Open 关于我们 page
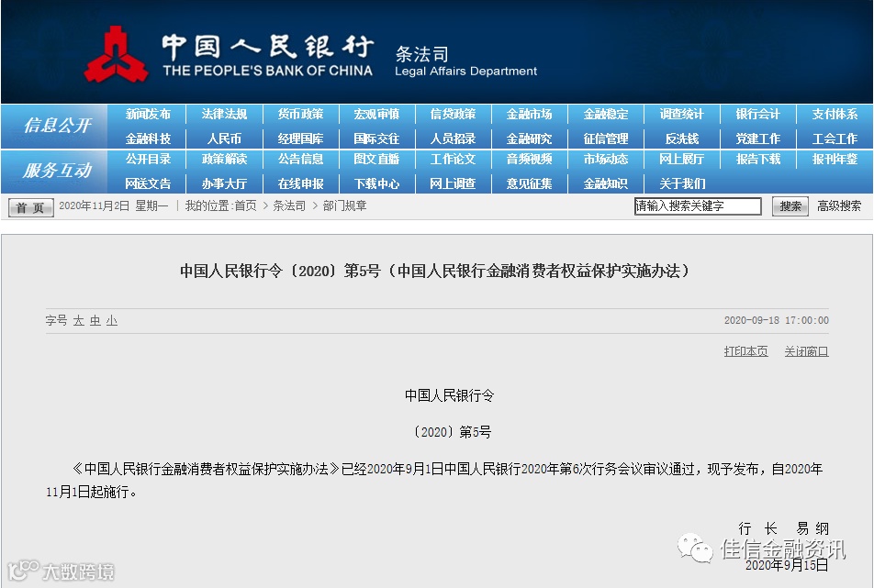 point(682,183)
